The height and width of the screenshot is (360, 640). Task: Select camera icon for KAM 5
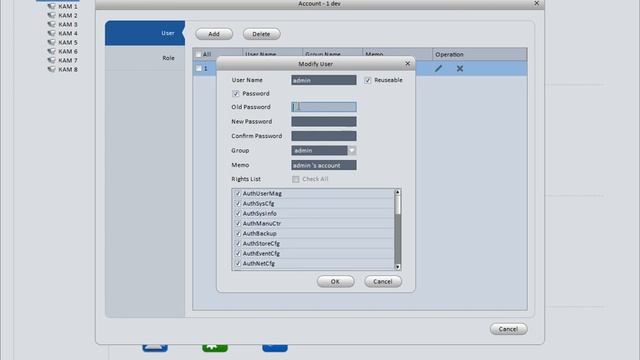(51, 42)
